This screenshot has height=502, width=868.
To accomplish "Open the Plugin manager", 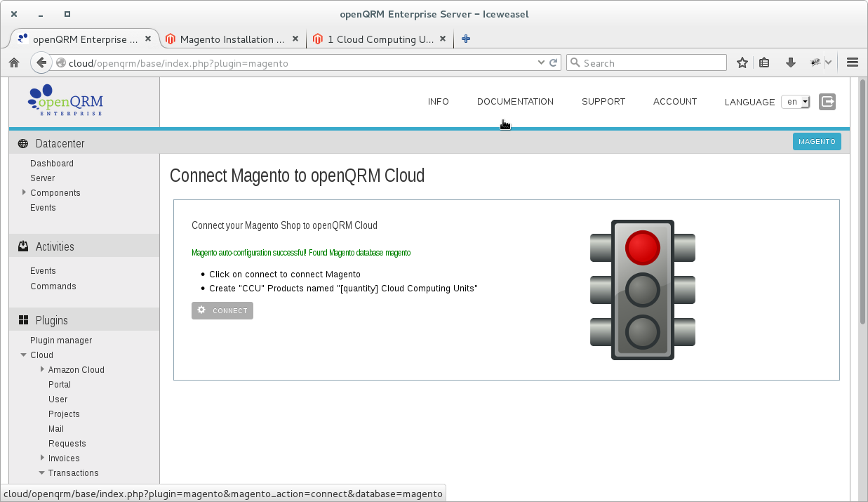I will coord(61,341).
